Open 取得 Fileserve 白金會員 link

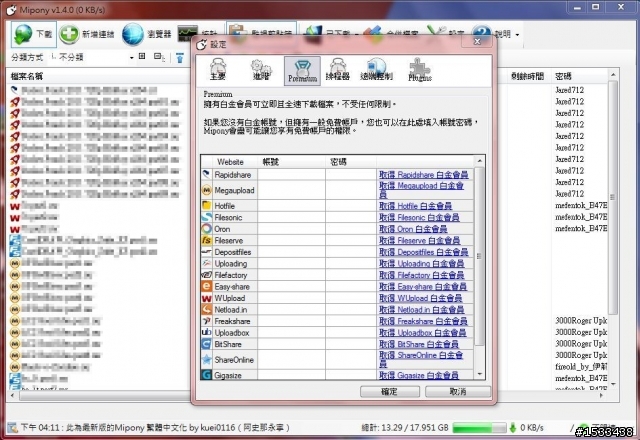point(420,240)
